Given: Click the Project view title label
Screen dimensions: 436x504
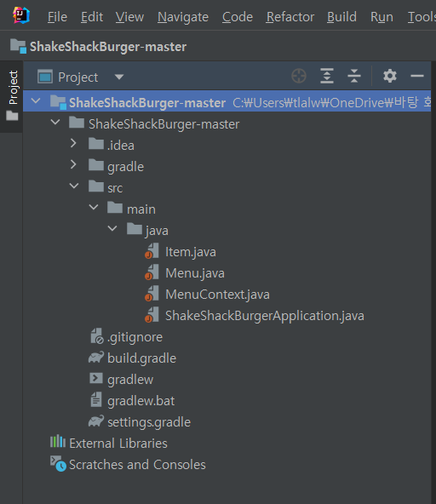Looking at the screenshot, I should point(78,77).
